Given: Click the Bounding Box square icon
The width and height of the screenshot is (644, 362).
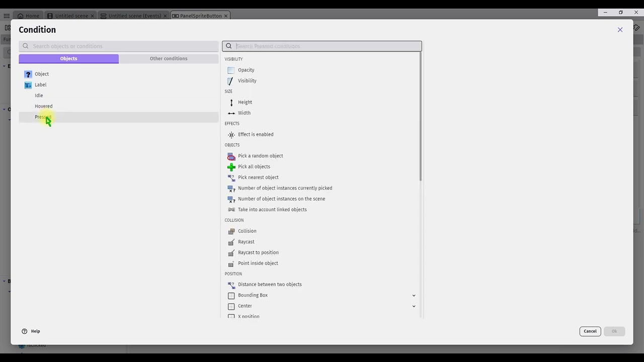Looking at the screenshot, I should (x=231, y=296).
